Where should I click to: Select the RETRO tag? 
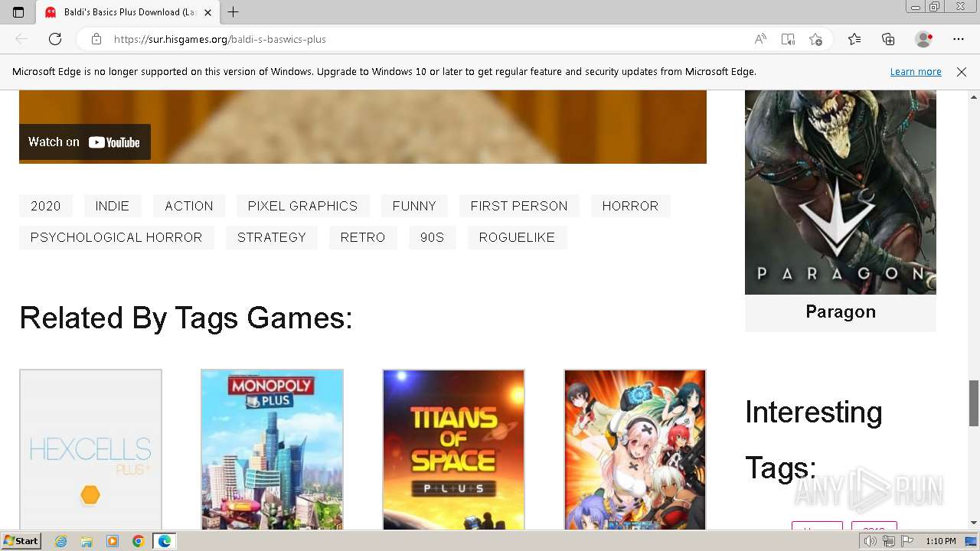pos(363,237)
